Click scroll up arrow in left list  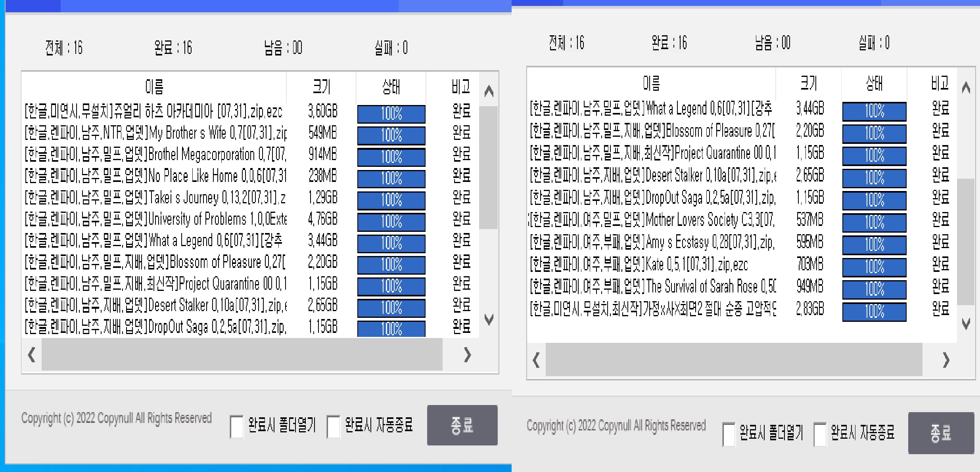click(489, 92)
